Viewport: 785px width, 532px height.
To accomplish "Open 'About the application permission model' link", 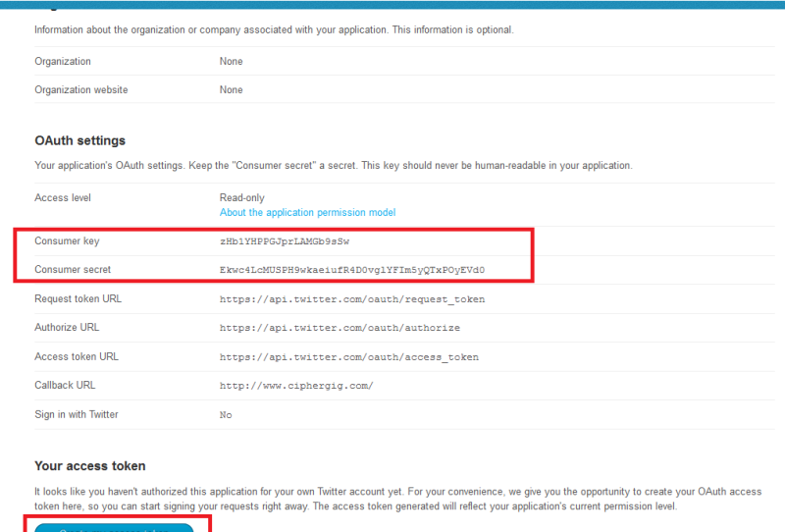I will [x=307, y=212].
